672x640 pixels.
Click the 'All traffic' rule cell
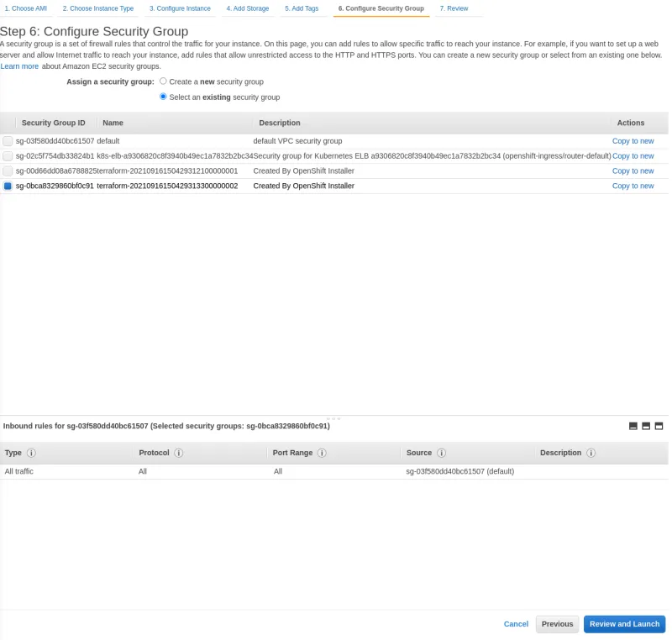18,471
